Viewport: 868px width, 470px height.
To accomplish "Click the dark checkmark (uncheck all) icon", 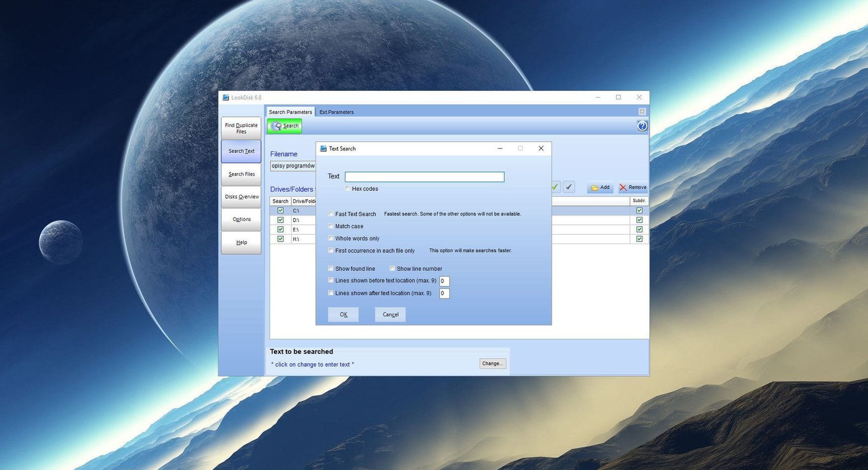I will click(x=569, y=187).
